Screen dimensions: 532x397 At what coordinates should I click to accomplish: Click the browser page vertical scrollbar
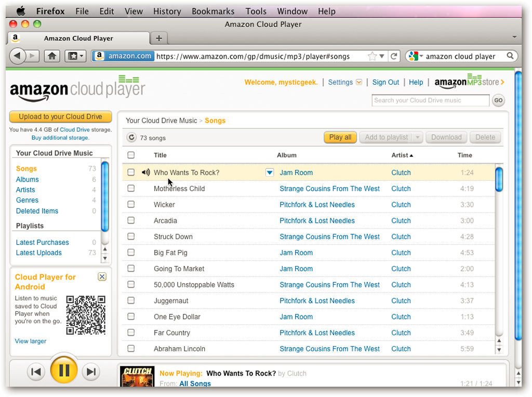point(518,205)
